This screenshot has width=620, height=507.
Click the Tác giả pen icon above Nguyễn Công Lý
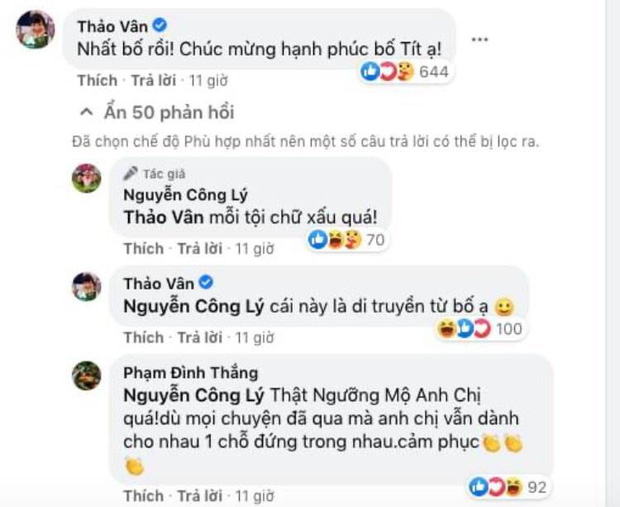[130, 173]
